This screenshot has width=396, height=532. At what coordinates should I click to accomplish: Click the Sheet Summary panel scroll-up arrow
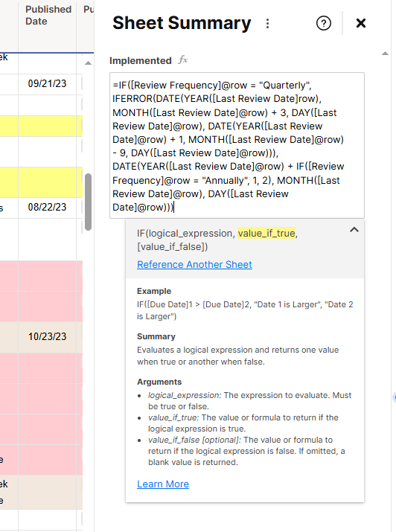pos(385,54)
